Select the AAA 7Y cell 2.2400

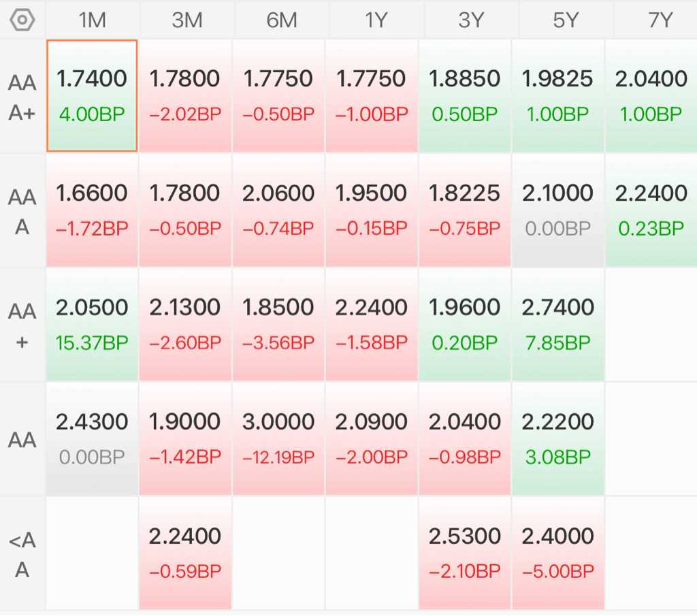(651, 210)
